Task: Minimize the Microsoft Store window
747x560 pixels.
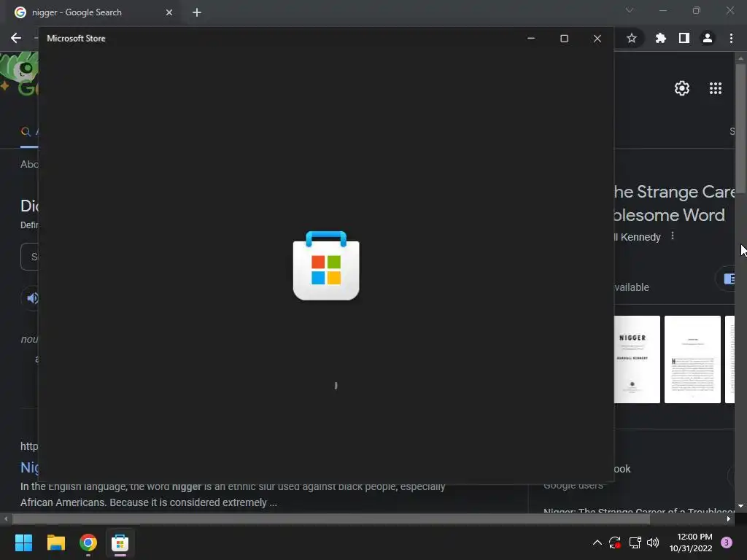Action: (x=531, y=39)
